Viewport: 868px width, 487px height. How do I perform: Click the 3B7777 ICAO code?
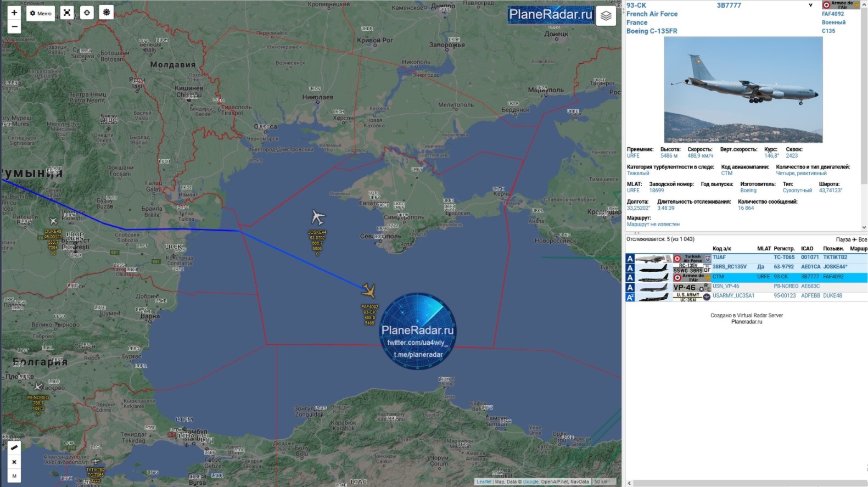[729, 5]
